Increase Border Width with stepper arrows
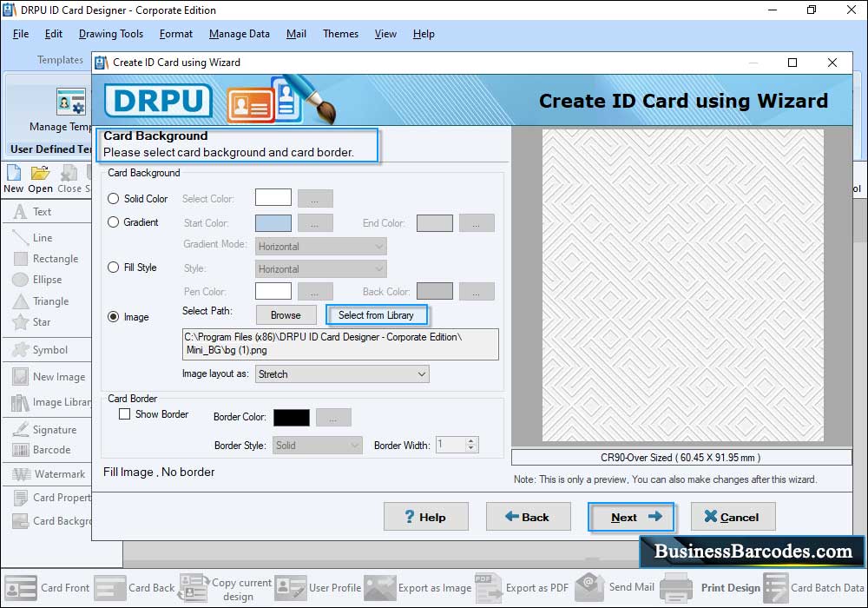The image size is (868, 608). pyautogui.click(x=471, y=440)
